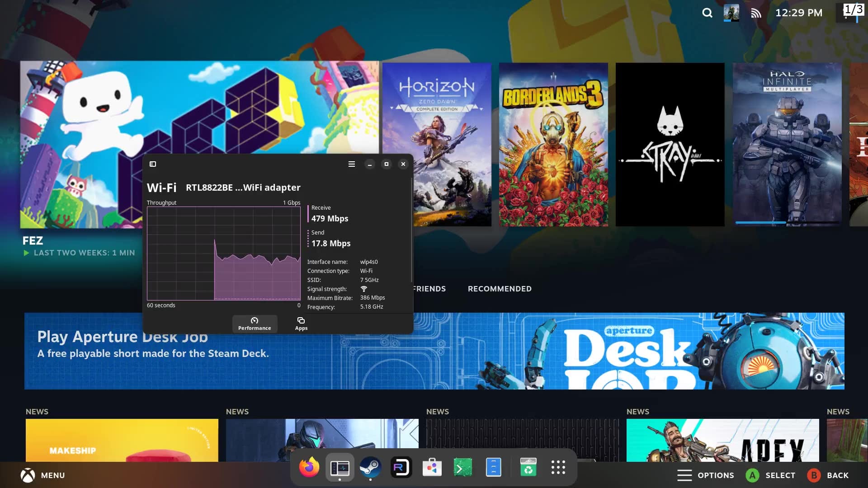868x488 pixels.
Task: Click the Receive 479 Mbps value
Action: (330, 219)
